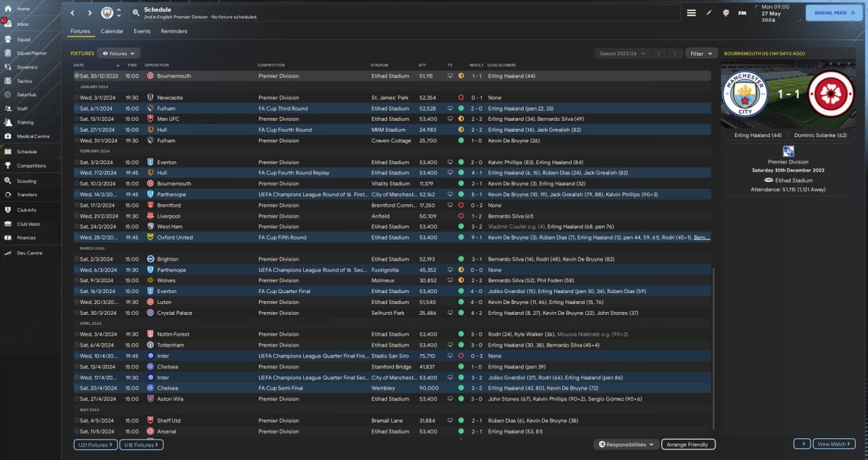The height and width of the screenshot is (460, 868).
Task: Open the Reminders tab
Action: (x=174, y=31)
